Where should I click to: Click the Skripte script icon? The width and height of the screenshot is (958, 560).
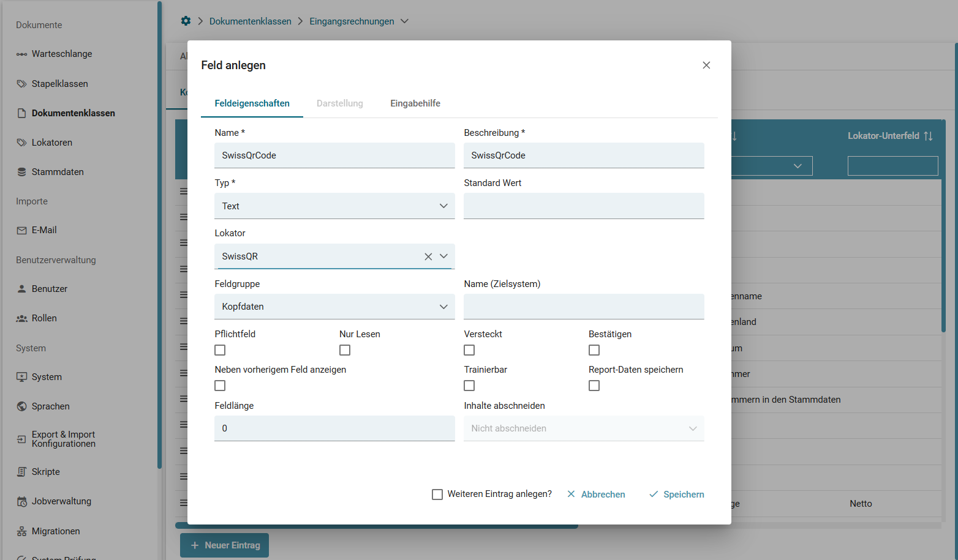pyautogui.click(x=21, y=472)
